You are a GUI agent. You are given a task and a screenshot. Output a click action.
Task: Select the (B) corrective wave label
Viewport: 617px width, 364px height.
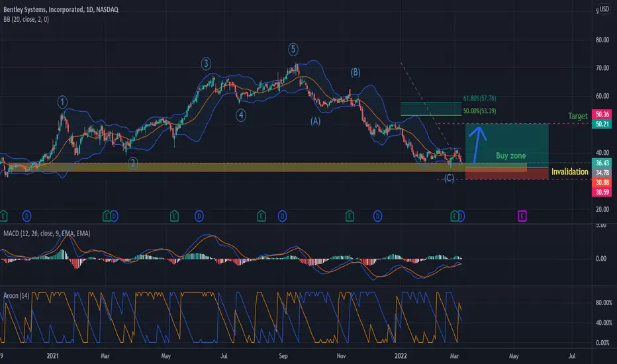356,72
